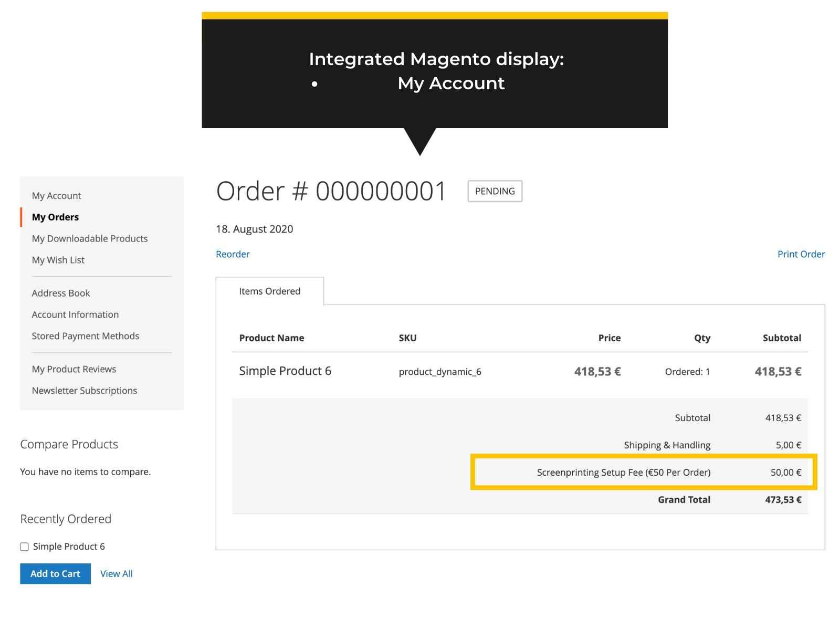Screen dimensions: 840x630
Task: Print the order
Action: click(801, 254)
